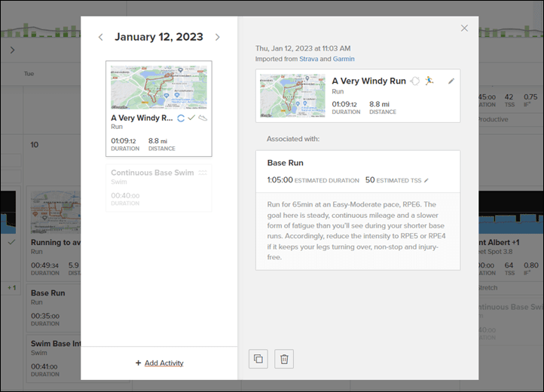
Task: Go to previous day using left arrow
Action: tap(101, 37)
